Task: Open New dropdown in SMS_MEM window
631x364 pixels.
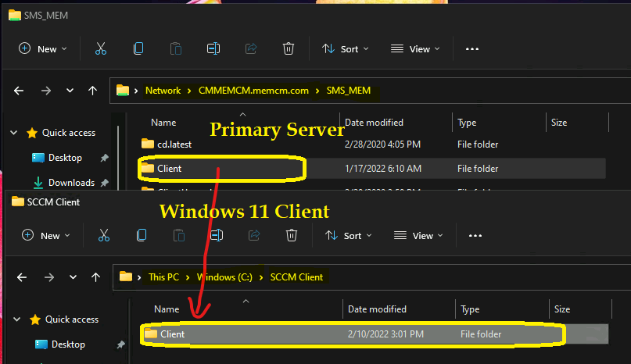Action: [43, 49]
